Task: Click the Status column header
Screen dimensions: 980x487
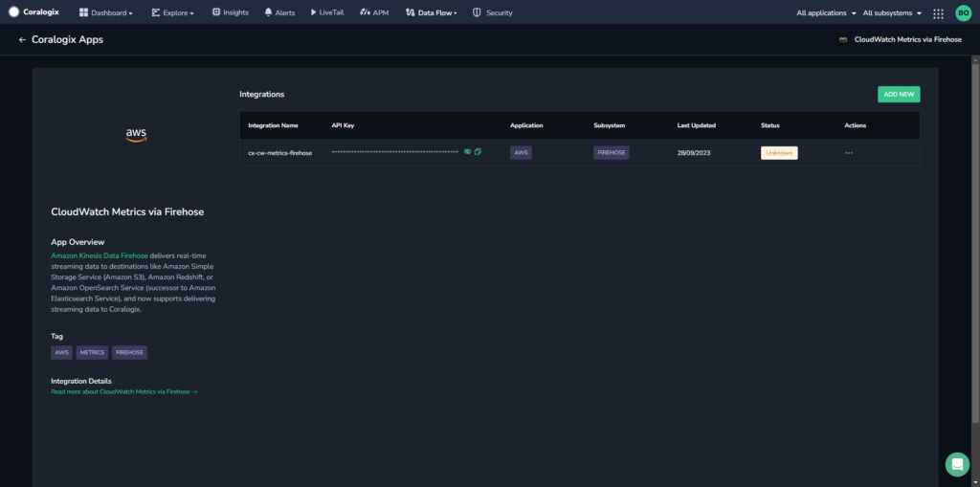Action: tap(770, 125)
